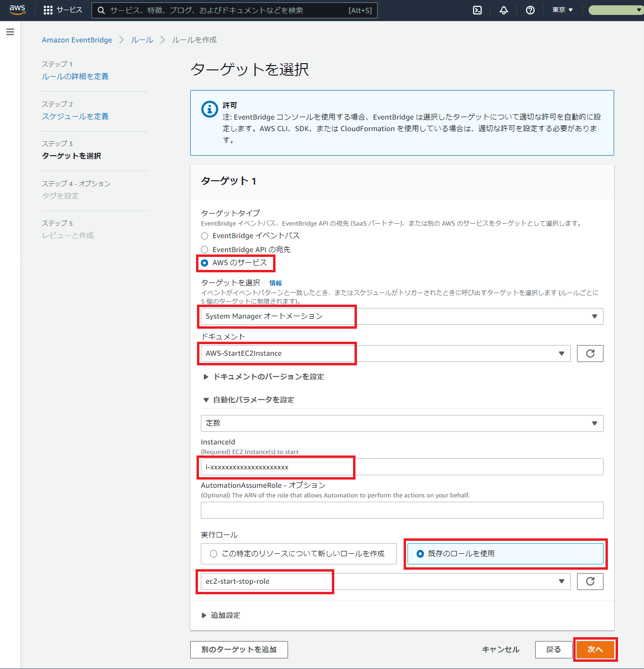
Task: Click the InstanceId input field
Action: (402, 467)
